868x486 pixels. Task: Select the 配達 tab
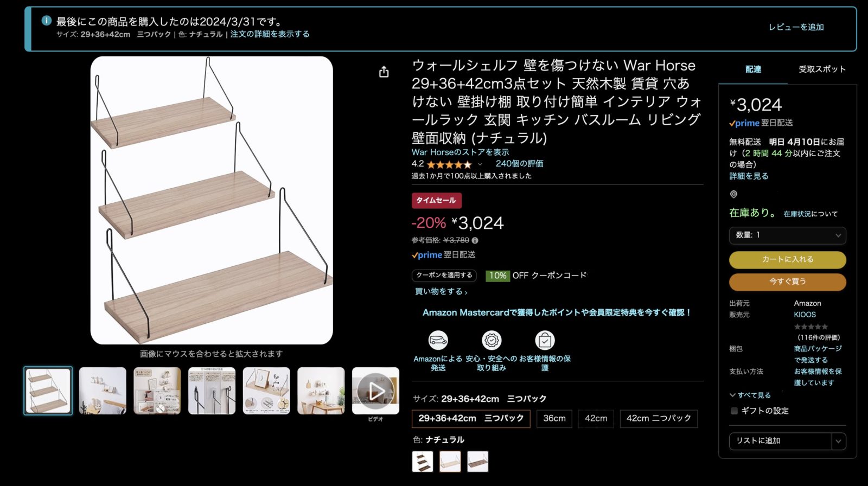coord(753,69)
